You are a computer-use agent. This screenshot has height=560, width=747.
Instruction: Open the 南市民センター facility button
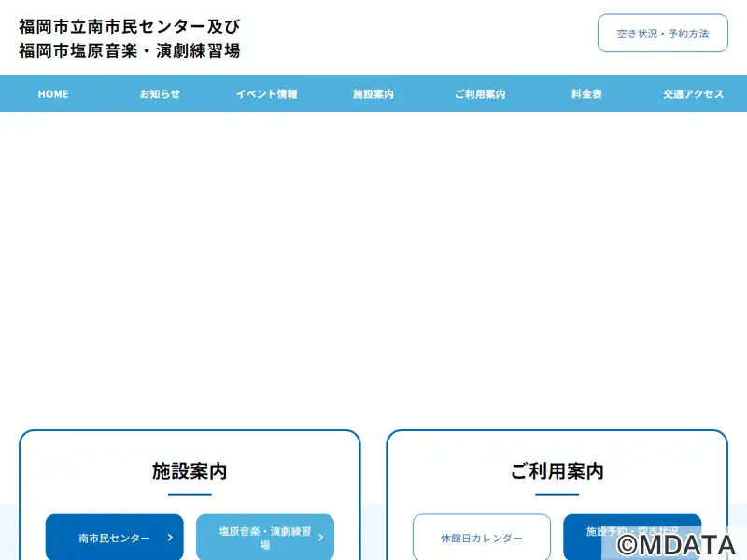coord(114,538)
